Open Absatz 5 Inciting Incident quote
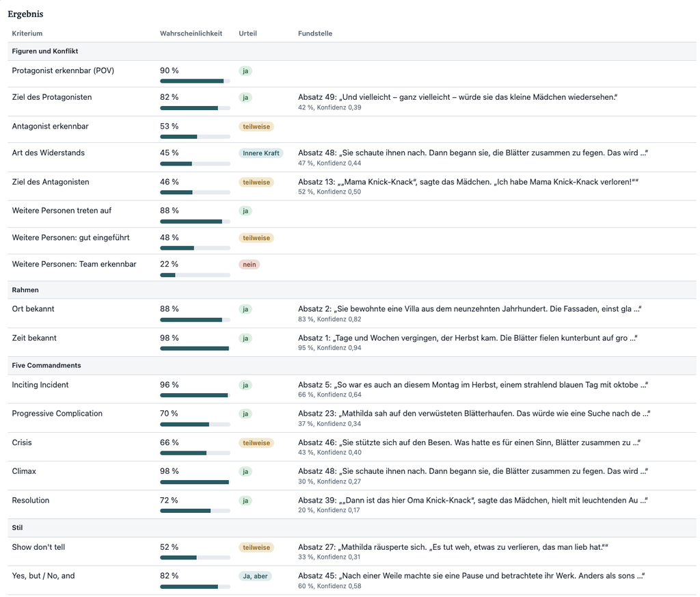The height and width of the screenshot is (597, 700). coord(473,385)
